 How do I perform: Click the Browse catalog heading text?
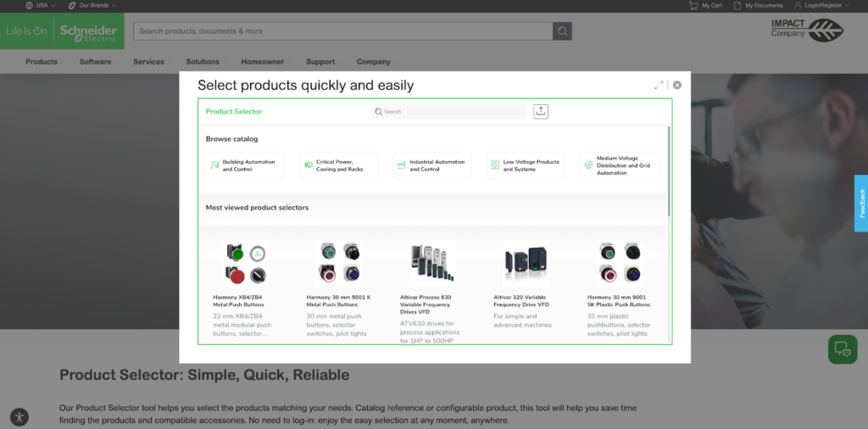(232, 139)
